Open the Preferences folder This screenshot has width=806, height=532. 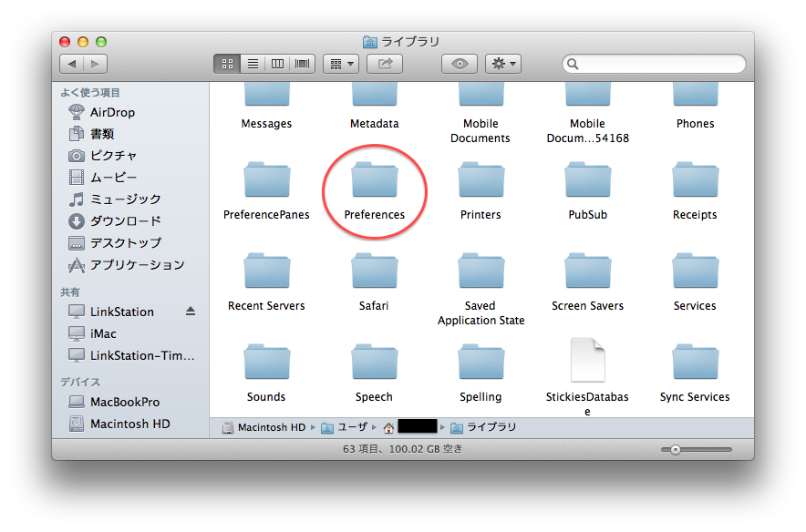(374, 185)
